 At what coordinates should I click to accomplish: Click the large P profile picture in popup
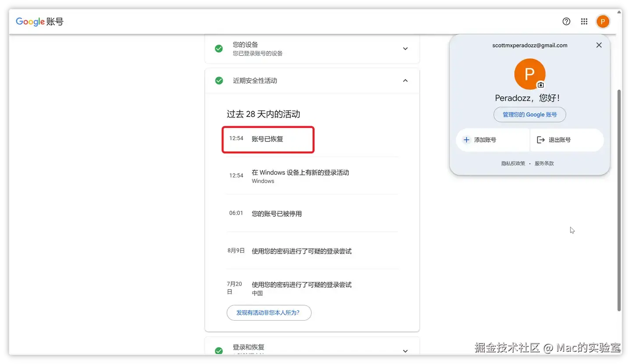click(x=529, y=74)
